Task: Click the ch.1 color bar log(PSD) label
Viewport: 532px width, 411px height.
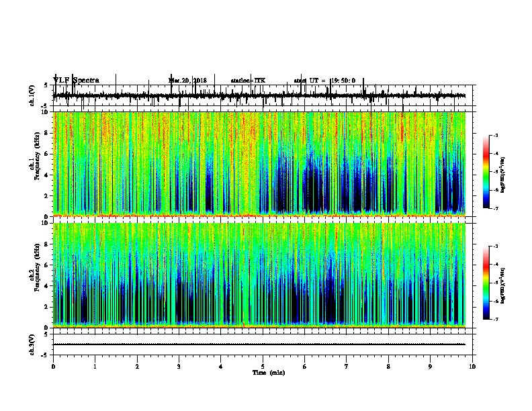Action: (503, 175)
